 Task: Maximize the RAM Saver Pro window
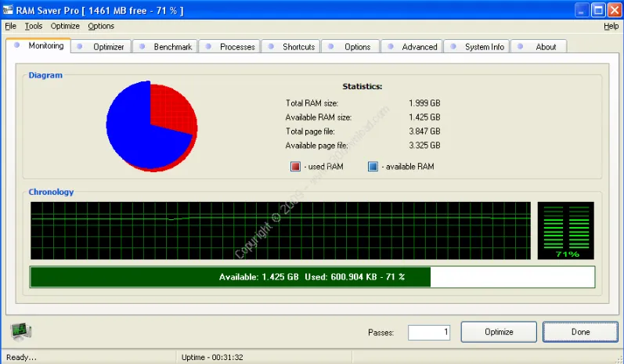pos(598,10)
